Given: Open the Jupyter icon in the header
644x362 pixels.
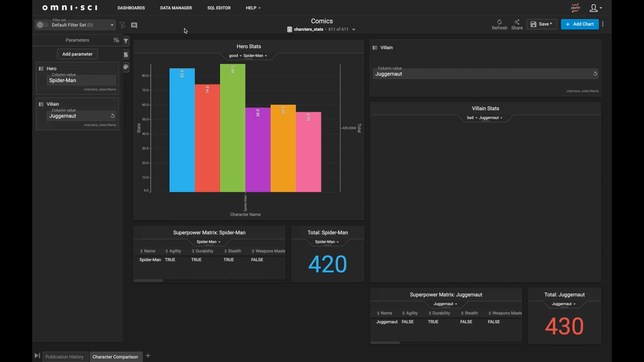Looking at the screenshot, I should [576, 8].
